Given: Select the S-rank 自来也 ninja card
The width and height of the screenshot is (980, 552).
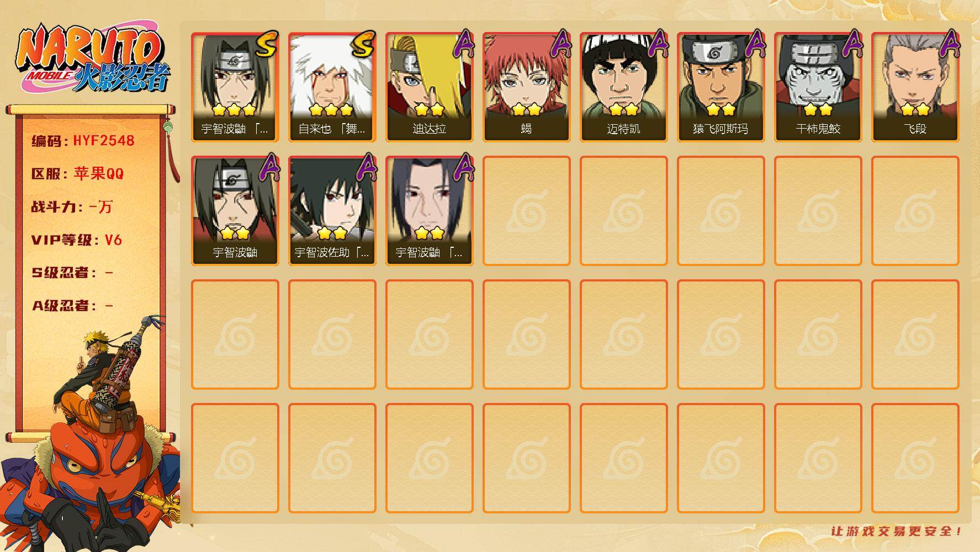Looking at the screenshot, I should [x=332, y=87].
